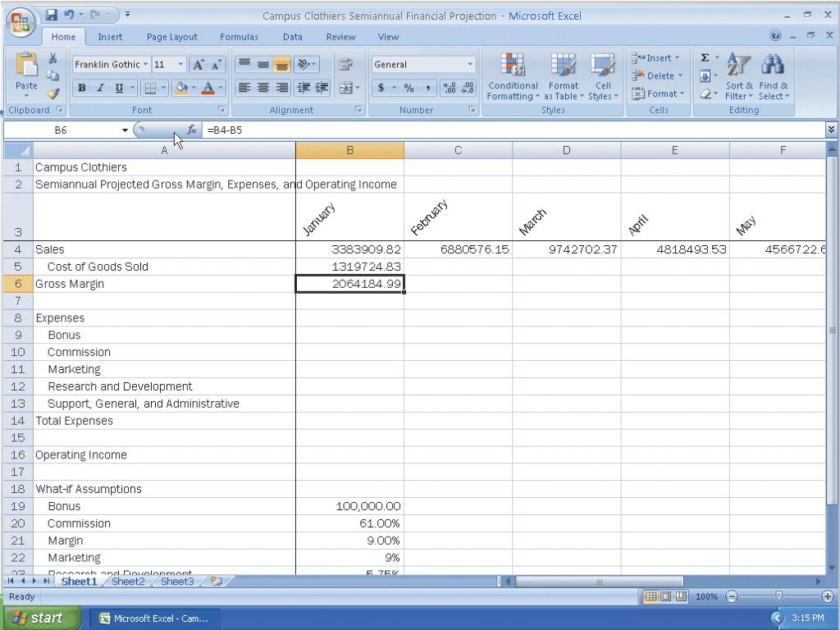The image size is (840, 630).
Task: Click the Format Painter brush
Action: [x=53, y=94]
